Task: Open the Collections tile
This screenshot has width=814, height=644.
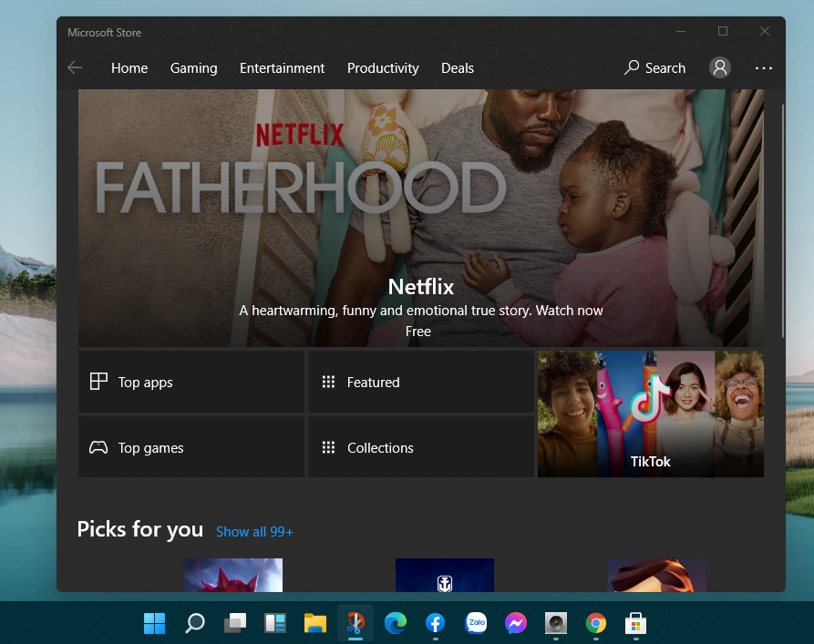Action: [421, 447]
